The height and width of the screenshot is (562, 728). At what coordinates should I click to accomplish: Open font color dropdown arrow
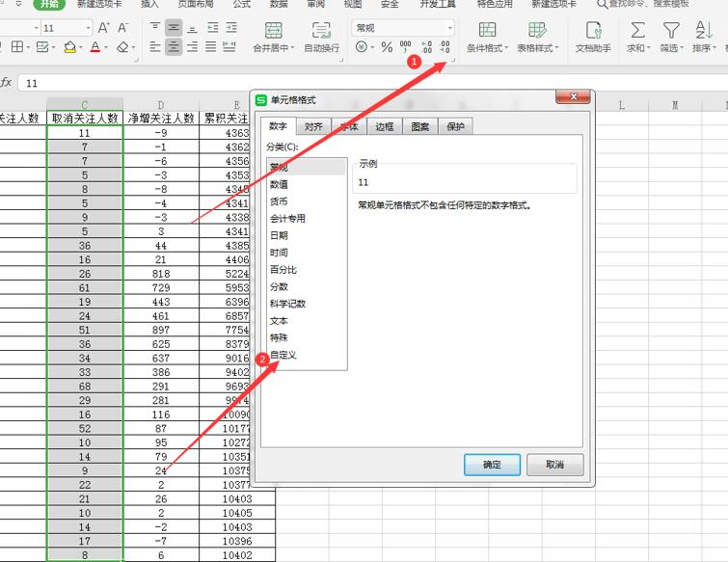[106, 47]
